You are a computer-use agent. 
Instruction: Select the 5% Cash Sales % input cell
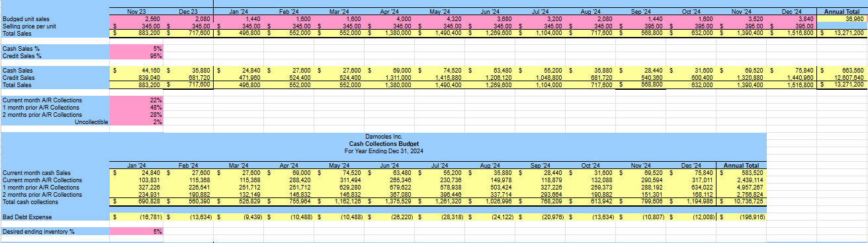pos(136,49)
